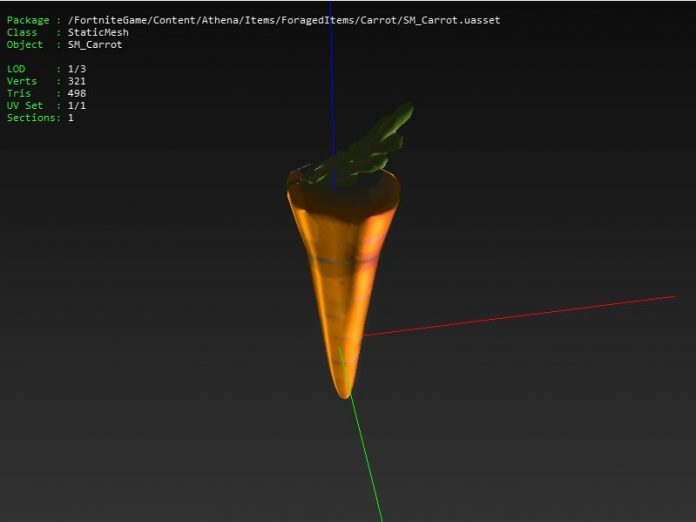Click the 'UV Set' label
This screenshot has width=696, height=522.
[x=25, y=106]
